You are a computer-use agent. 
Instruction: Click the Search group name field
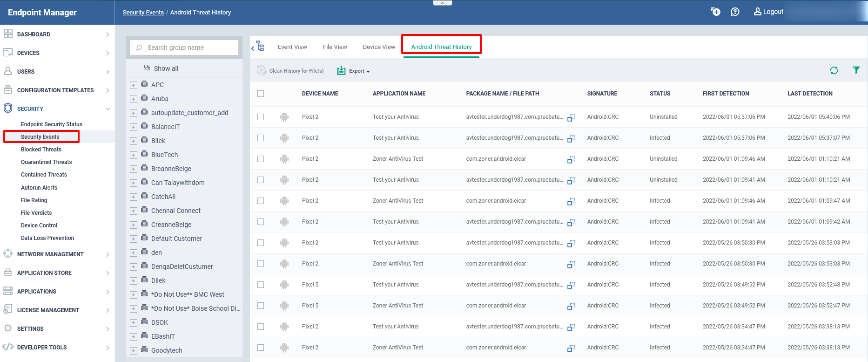(x=184, y=48)
